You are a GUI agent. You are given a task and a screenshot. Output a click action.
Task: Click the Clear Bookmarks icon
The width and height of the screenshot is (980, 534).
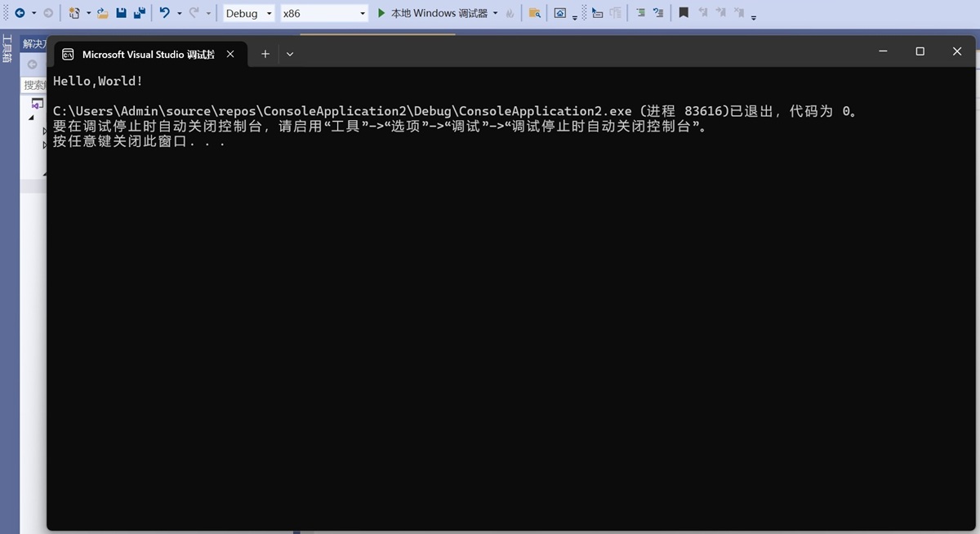738,12
